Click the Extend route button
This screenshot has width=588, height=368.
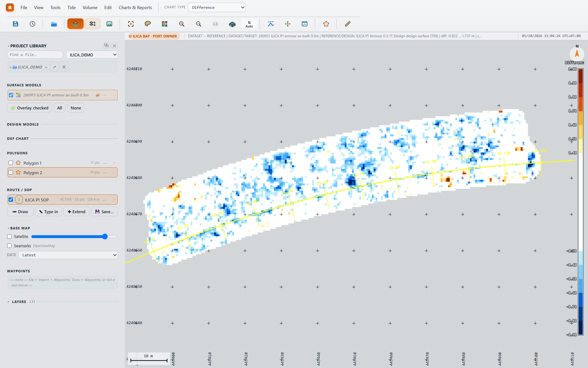click(x=76, y=211)
